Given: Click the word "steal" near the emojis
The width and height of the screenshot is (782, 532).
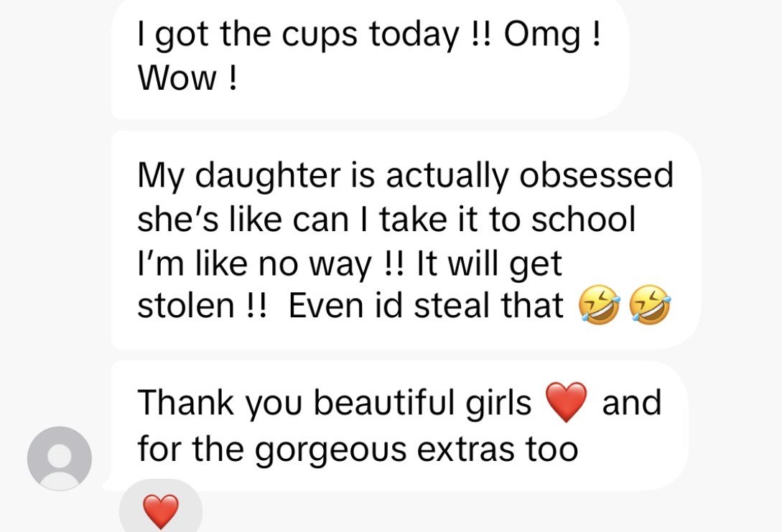Looking at the screenshot, I should [452, 305].
